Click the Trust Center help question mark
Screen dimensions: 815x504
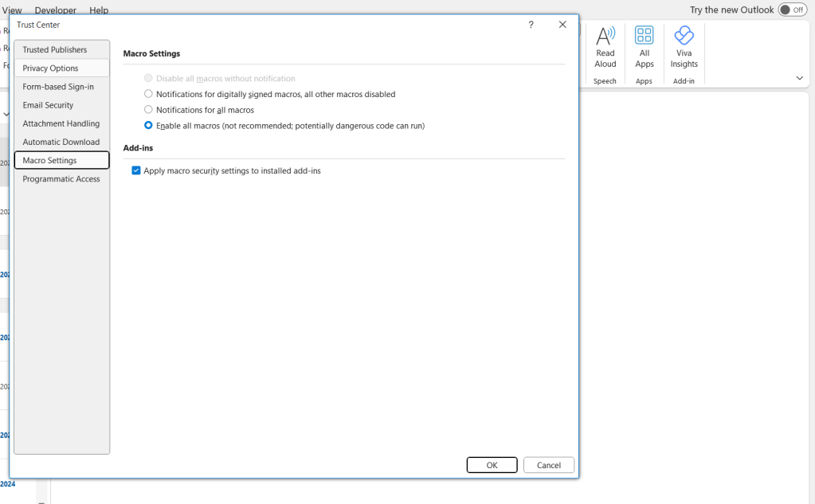[531, 25]
